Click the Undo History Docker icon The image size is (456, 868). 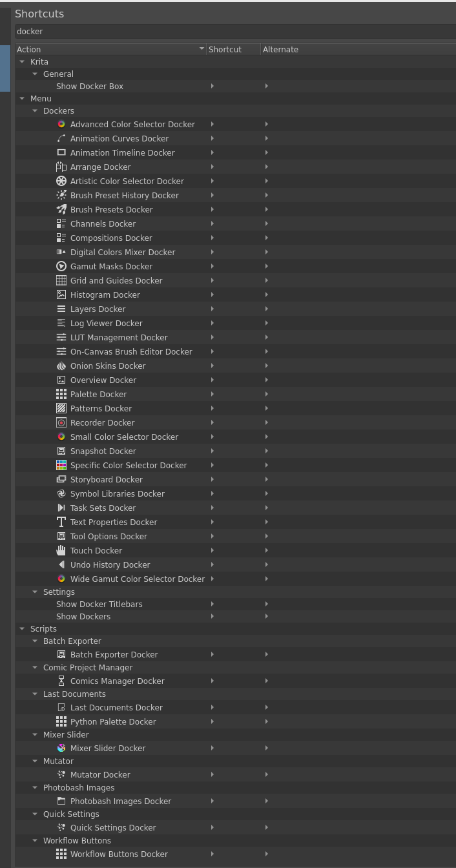(61, 564)
